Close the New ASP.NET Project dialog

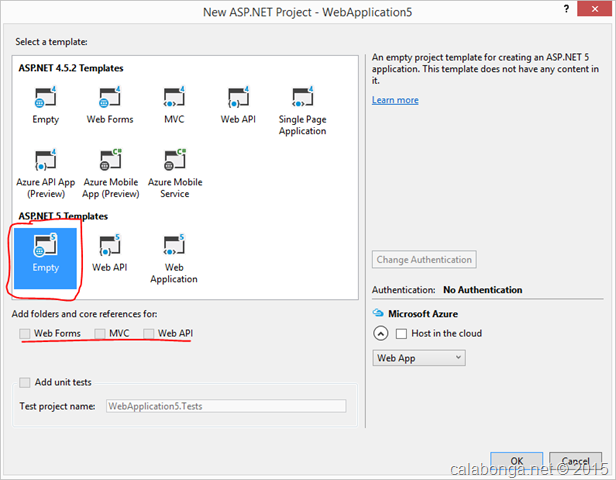(x=595, y=9)
